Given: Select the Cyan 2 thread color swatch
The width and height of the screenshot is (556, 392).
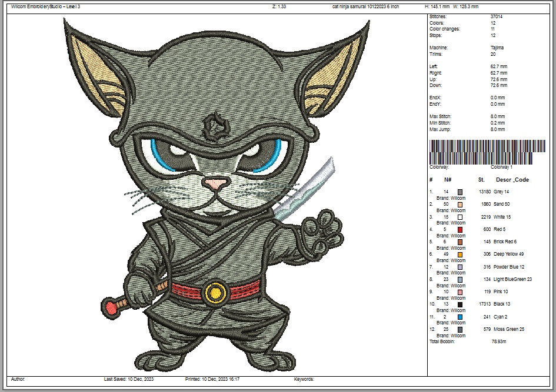Looking at the screenshot, I should [x=460, y=317].
